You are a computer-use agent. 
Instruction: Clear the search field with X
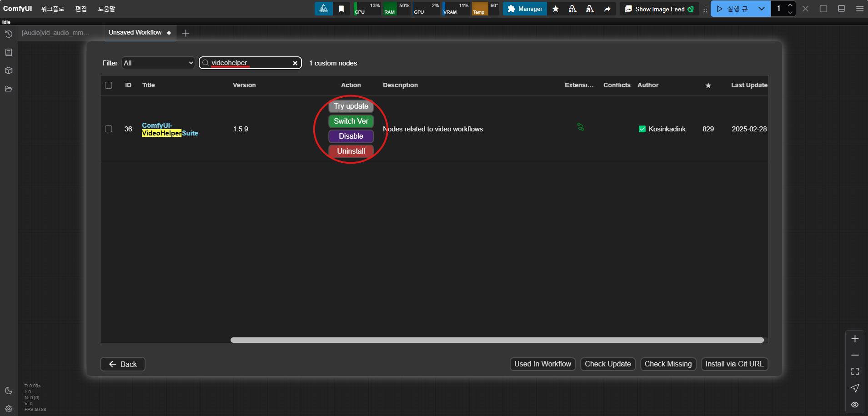pyautogui.click(x=295, y=63)
